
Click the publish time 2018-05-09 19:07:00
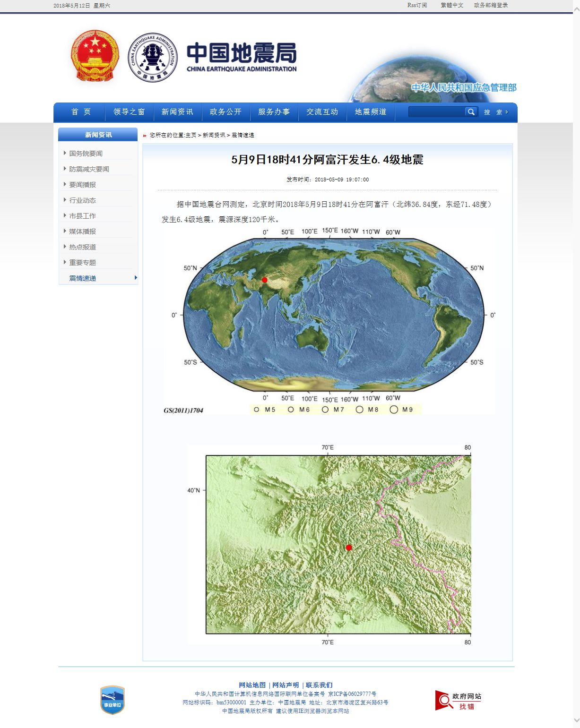(x=342, y=180)
